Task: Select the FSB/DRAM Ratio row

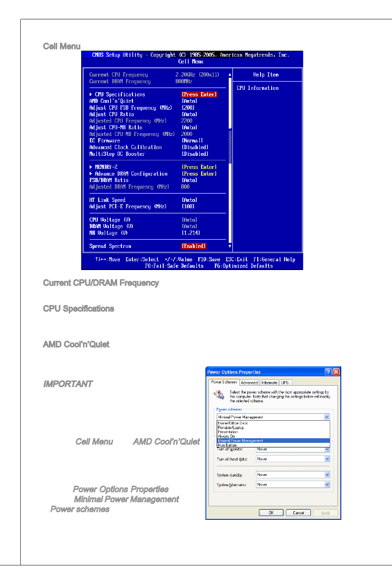Action: click(143, 180)
